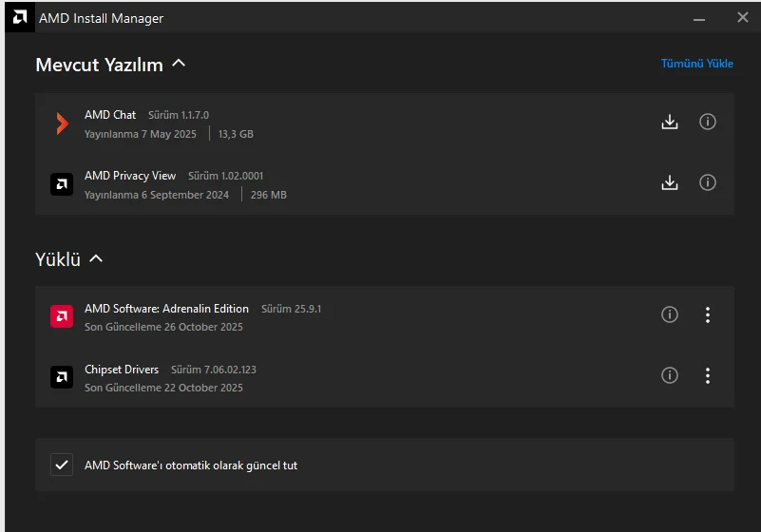Click the red Adrenalin Edition app icon
The width and height of the screenshot is (761, 532).
pyautogui.click(x=62, y=315)
